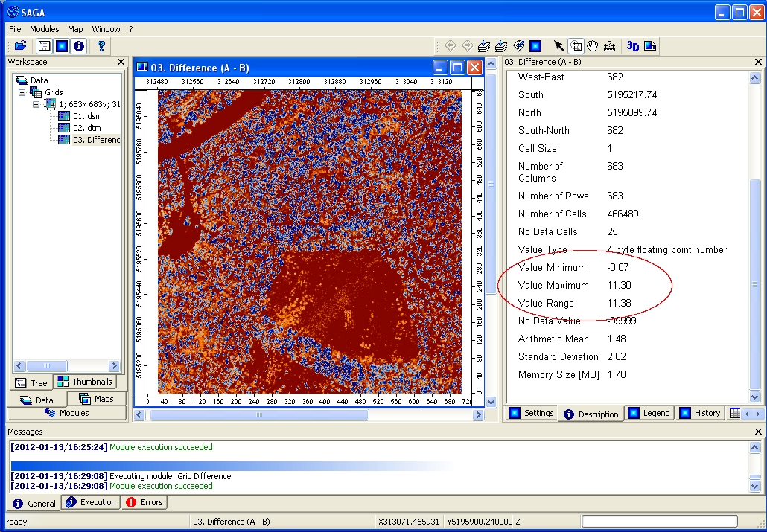Viewport: 767px width, 532px height.
Task: Switch to the Thumbnails view
Action: click(x=84, y=381)
